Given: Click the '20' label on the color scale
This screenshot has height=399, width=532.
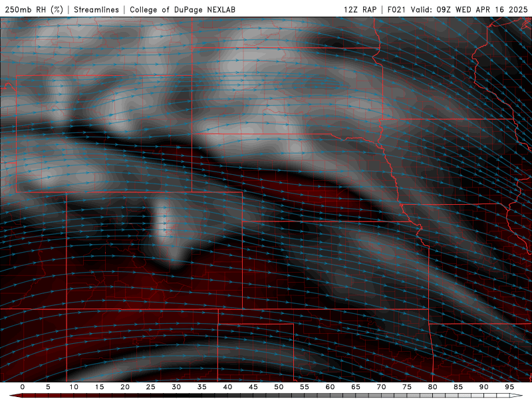Looking at the screenshot, I should tap(125, 387).
